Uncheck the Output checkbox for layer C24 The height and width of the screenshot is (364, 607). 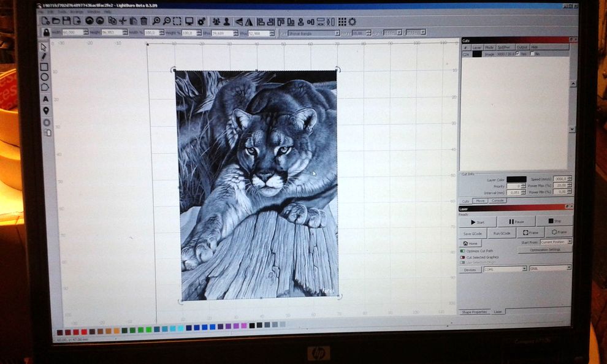tap(517, 54)
